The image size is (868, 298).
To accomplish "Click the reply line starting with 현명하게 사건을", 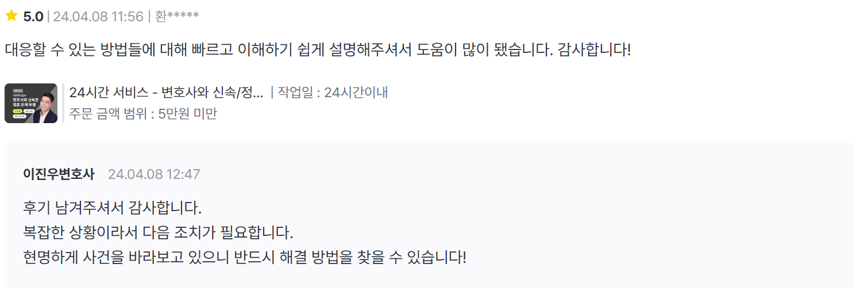I will pyautogui.click(x=245, y=257).
